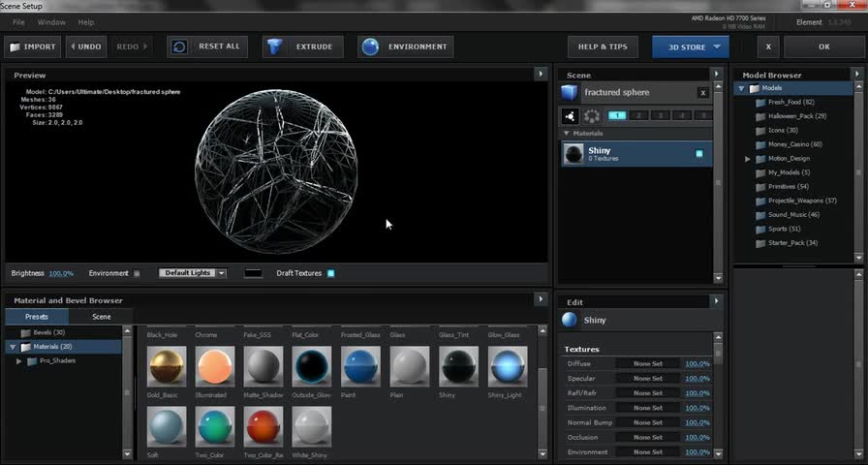
Task: Collapse Materials (20) folder in preset tree
Action: click(x=13, y=347)
